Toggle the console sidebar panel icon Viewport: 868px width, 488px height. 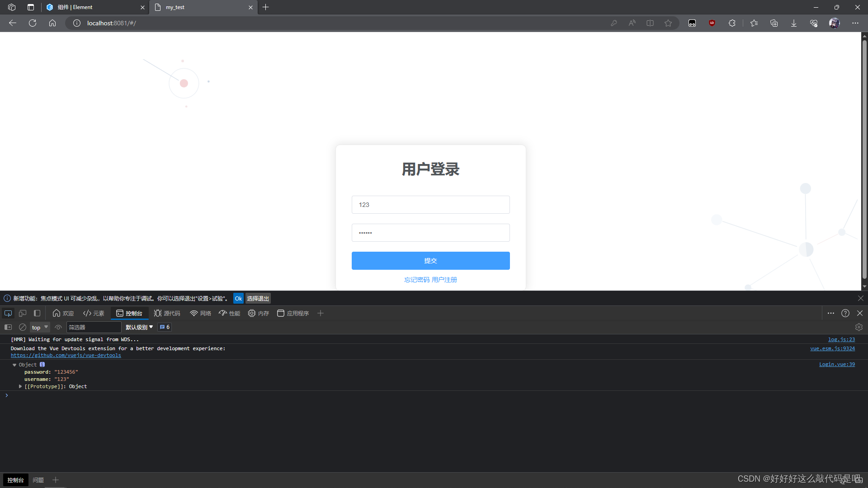8,327
